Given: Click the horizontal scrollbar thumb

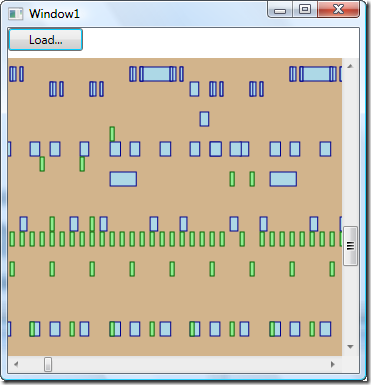Looking at the screenshot, I should (48, 364).
